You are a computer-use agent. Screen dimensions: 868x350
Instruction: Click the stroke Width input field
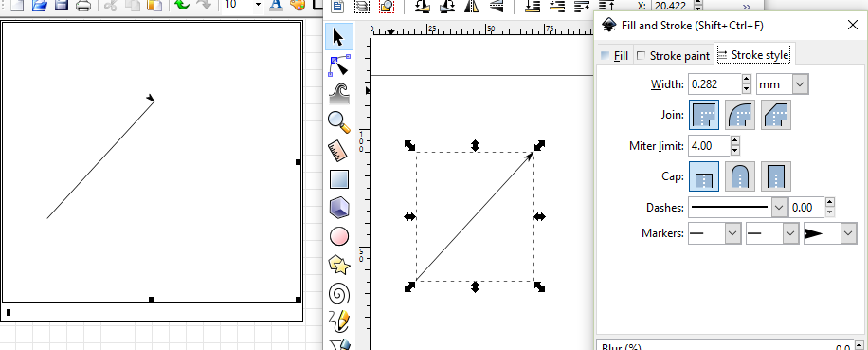(714, 84)
